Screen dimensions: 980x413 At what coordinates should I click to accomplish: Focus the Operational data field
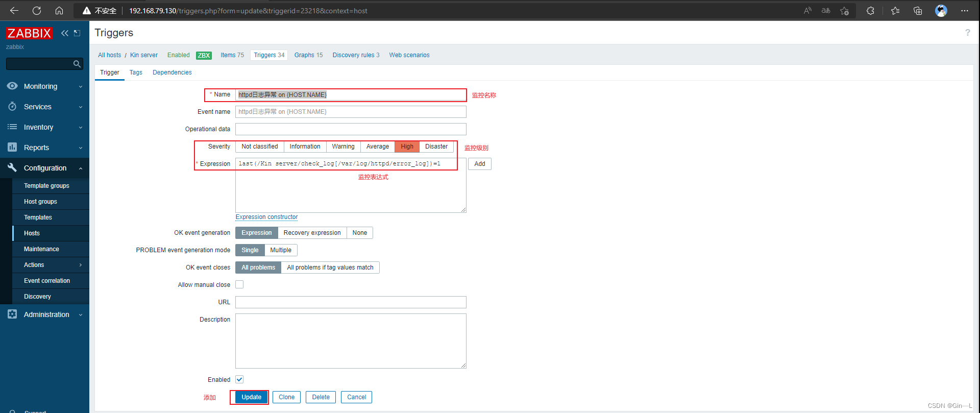(351, 129)
